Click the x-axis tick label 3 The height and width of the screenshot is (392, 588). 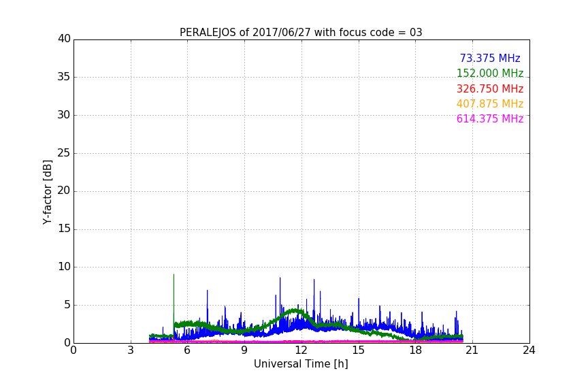(x=131, y=350)
